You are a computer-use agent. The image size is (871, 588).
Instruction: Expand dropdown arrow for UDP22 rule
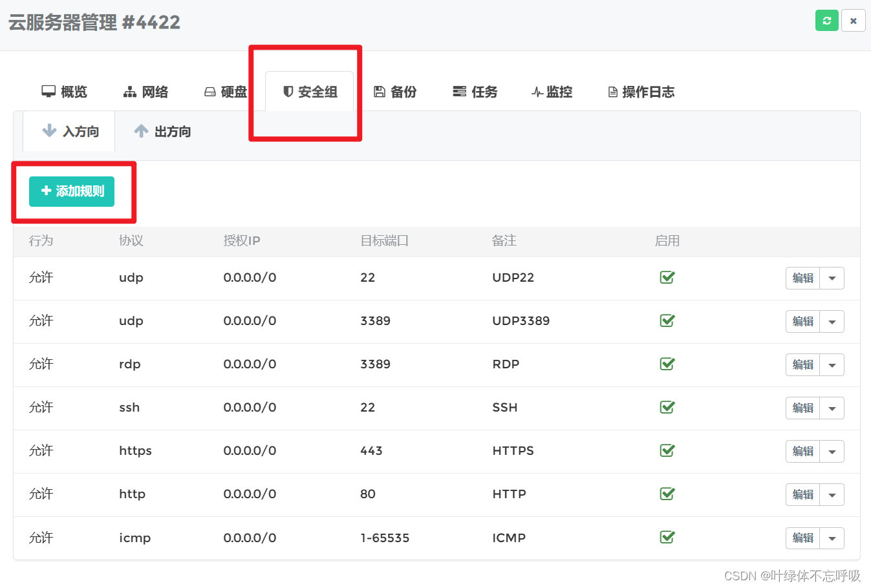point(832,278)
